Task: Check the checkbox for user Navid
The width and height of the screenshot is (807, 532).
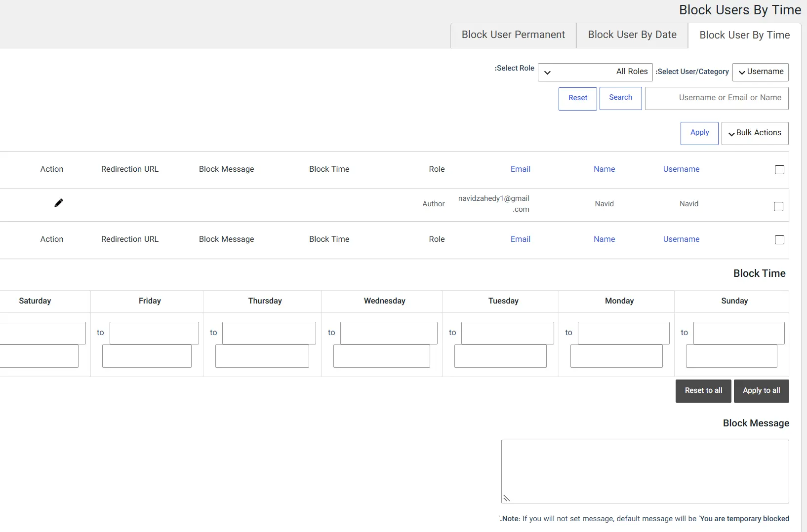Action: coord(778,206)
